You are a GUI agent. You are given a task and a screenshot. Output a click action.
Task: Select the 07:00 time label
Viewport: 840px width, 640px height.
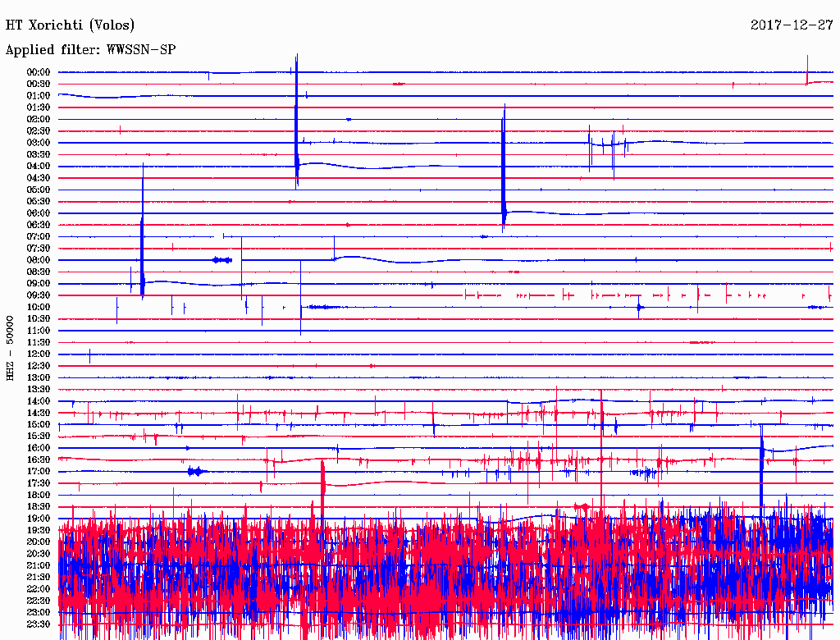click(x=39, y=237)
